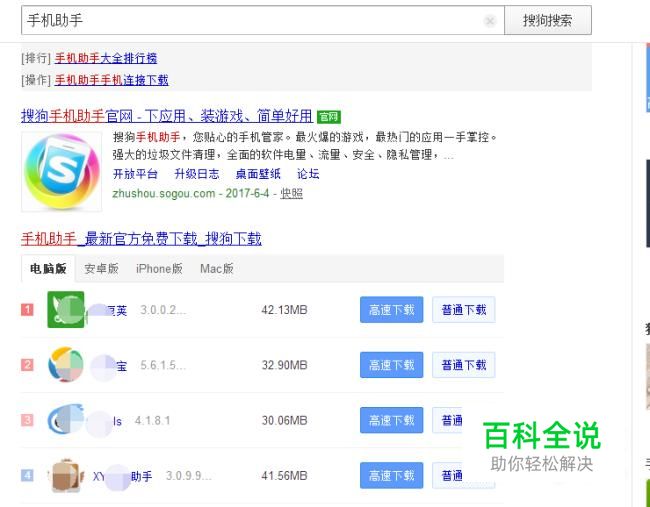Open the 快照 cached page link
Screen dimensions: 650x507
[291, 194]
